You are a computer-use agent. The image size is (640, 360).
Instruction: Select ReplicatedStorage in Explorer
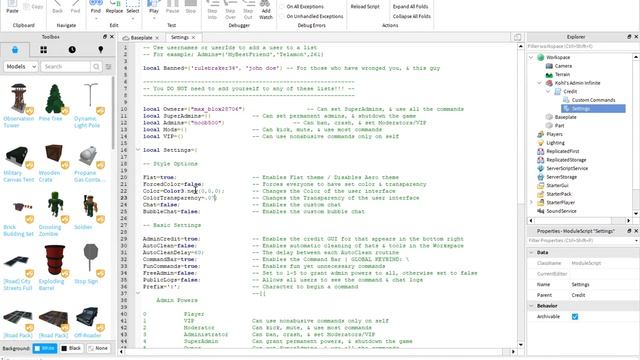point(566,160)
